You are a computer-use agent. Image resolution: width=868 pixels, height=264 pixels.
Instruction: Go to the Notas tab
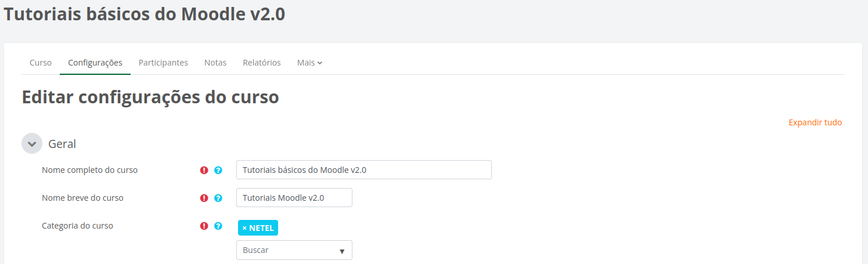click(215, 63)
